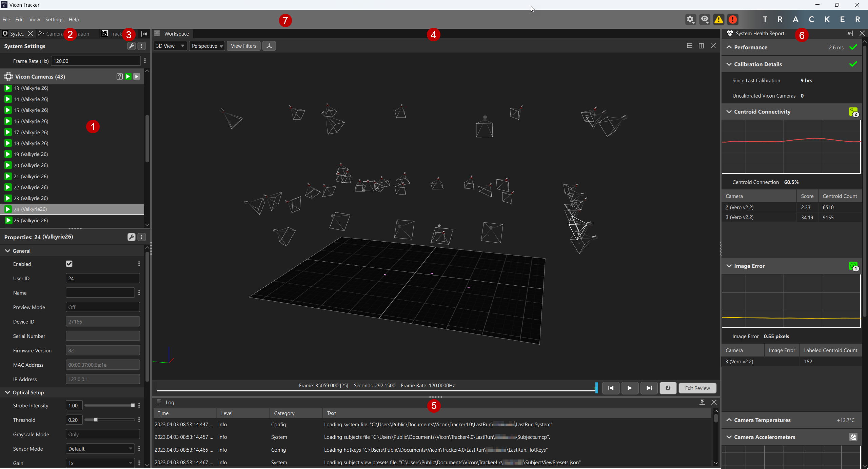Open the Settings menu

54,20
